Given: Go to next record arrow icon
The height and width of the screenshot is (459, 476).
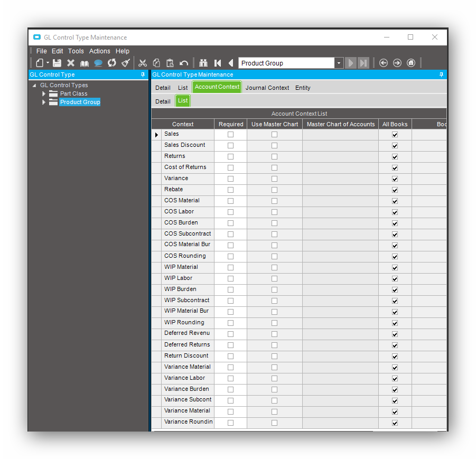Looking at the screenshot, I should (x=351, y=63).
